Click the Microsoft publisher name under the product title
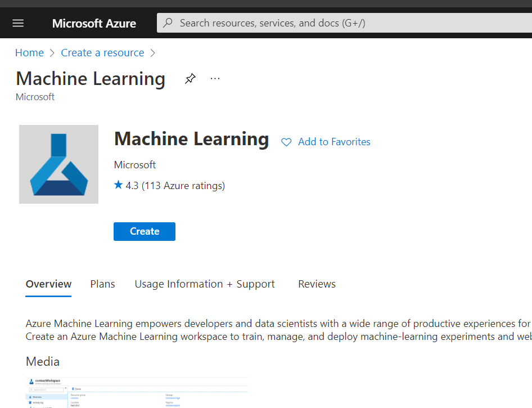532x408 pixels. (x=135, y=165)
